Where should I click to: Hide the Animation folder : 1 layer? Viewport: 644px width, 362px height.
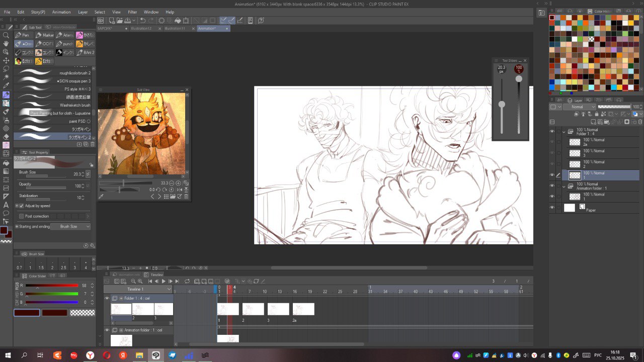[x=552, y=186]
